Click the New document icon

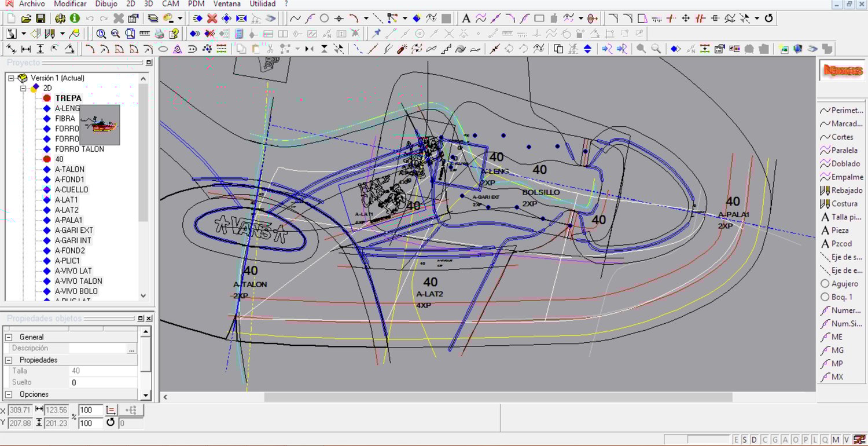pyautogui.click(x=12, y=19)
